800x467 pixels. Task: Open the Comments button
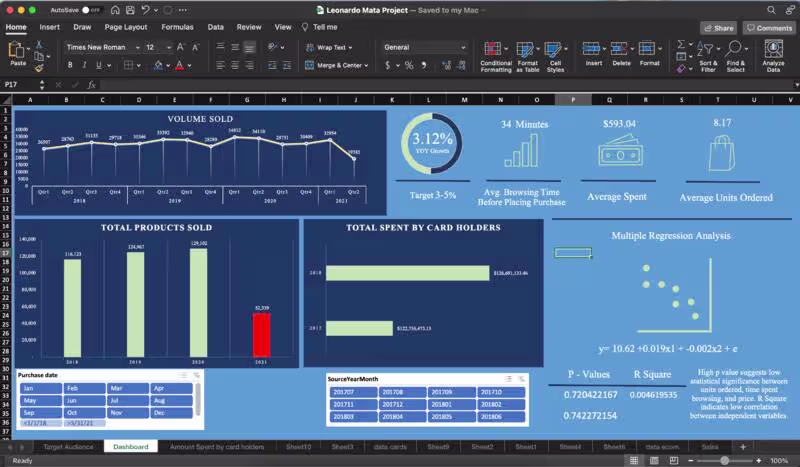[769, 28]
